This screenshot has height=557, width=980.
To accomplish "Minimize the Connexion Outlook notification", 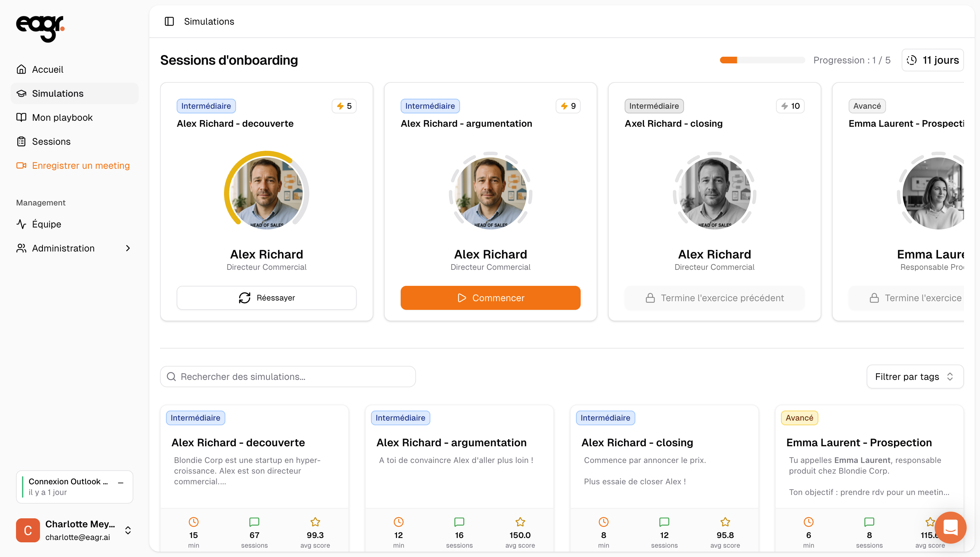I will [x=121, y=483].
